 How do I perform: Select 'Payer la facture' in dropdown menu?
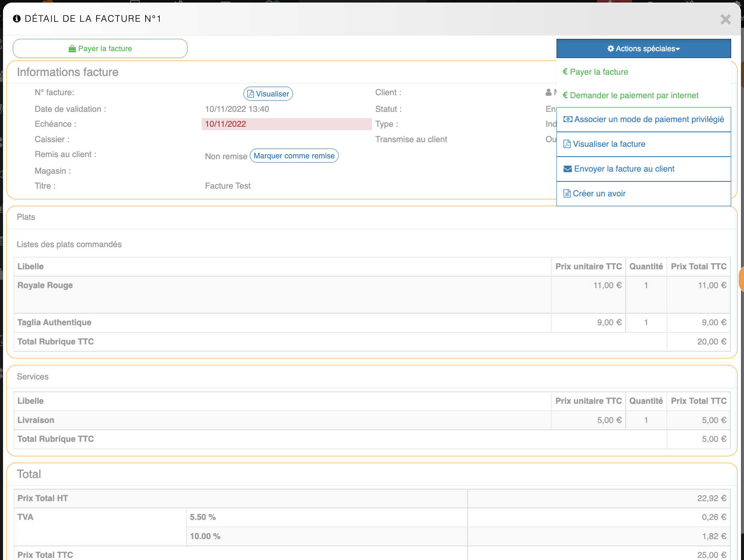[x=598, y=72]
